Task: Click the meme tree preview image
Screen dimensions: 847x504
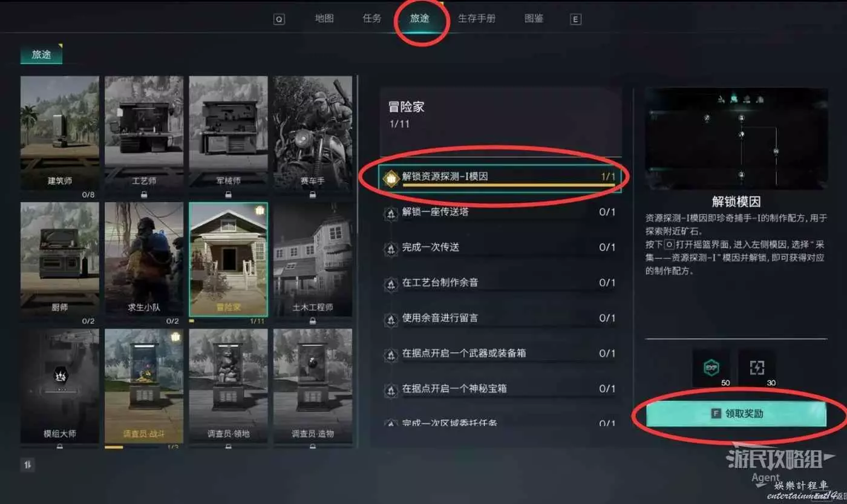Action: click(736, 139)
